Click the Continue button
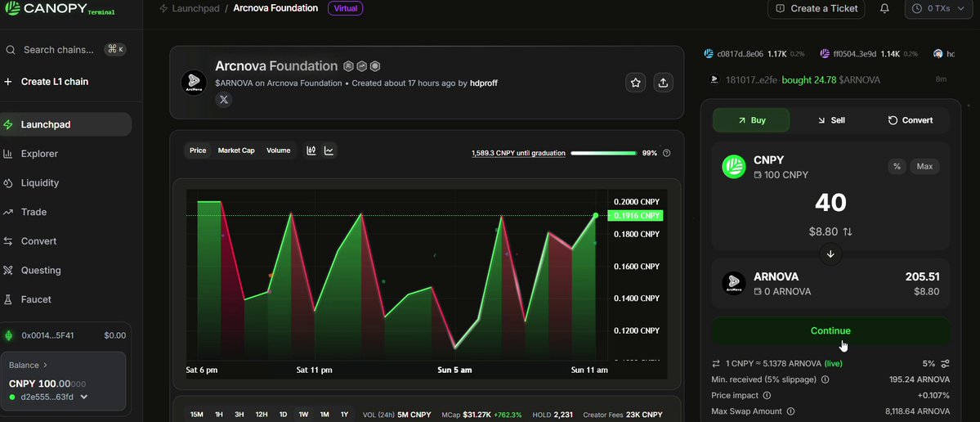The height and width of the screenshot is (422, 980). 830,330
